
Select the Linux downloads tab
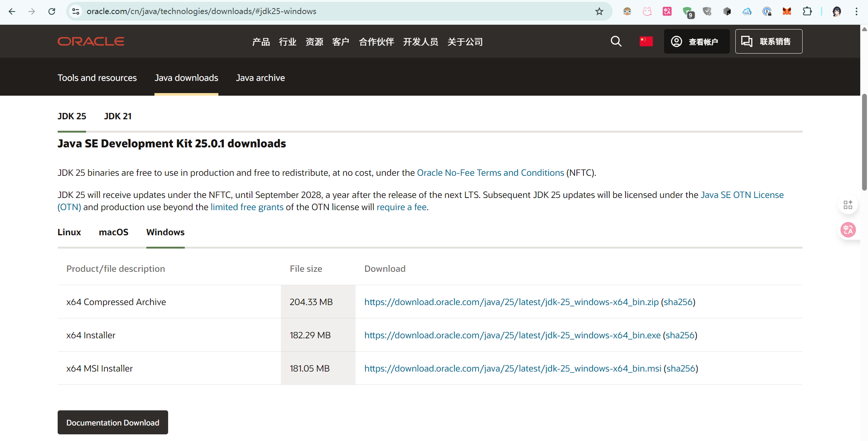tap(69, 232)
